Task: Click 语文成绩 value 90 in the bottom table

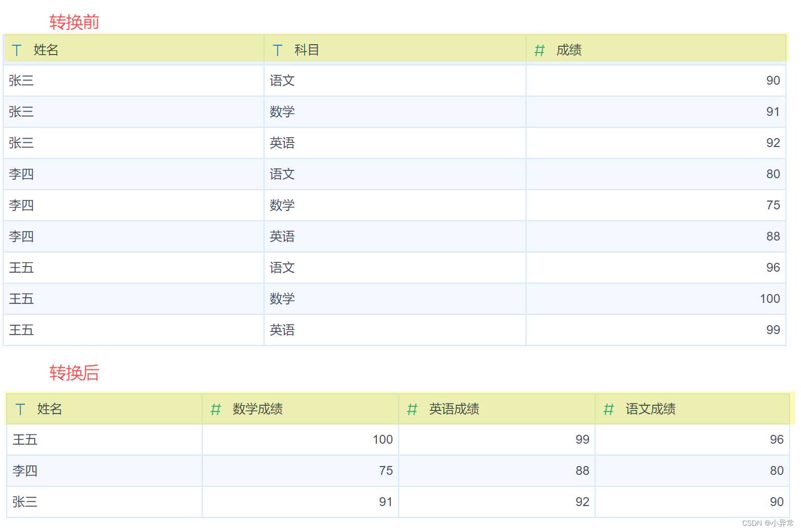Action: click(777, 502)
